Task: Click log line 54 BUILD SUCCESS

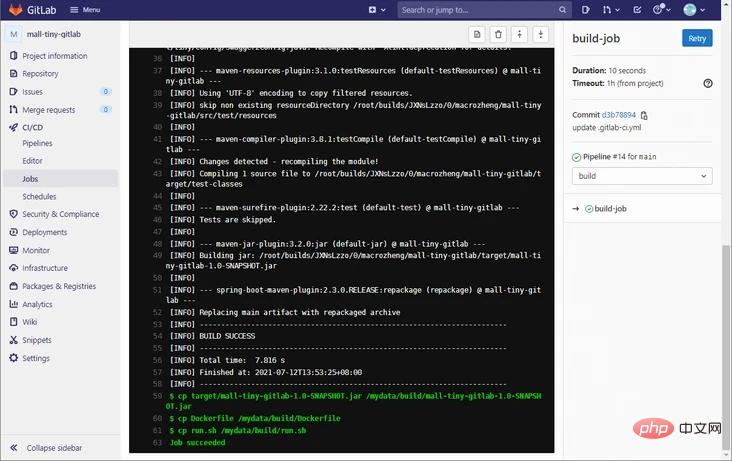Action: 227,336
